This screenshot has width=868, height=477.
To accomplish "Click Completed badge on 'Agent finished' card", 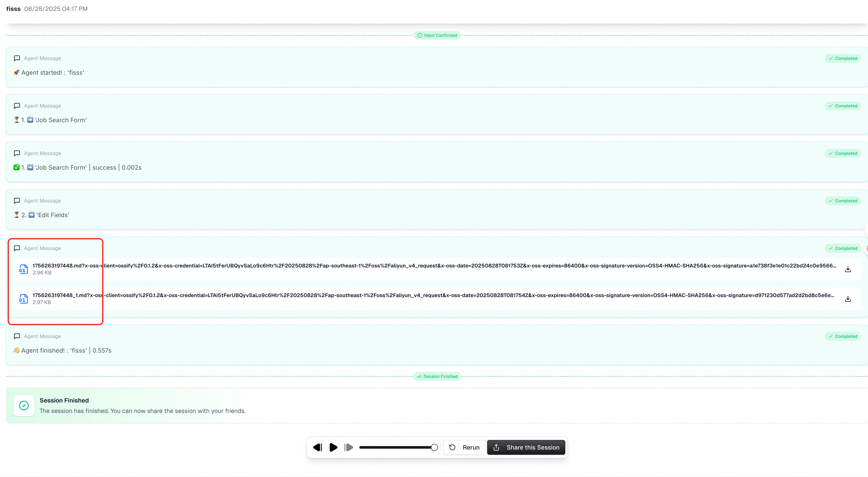I will click(x=843, y=337).
